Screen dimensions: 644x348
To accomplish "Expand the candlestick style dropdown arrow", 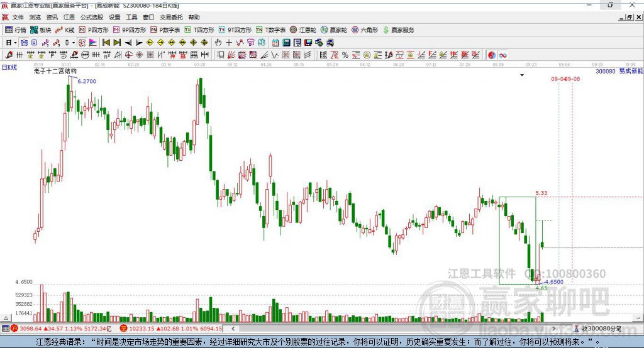I will (x=74, y=43).
